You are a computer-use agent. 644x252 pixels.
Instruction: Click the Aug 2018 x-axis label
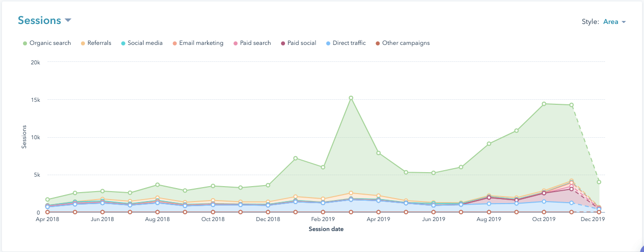(x=157, y=220)
